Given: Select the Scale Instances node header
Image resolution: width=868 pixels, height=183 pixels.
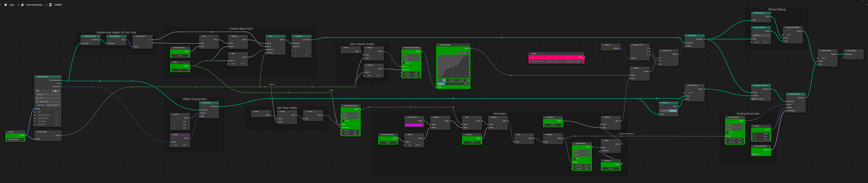Looking at the screenshot, I should tap(796, 94).
